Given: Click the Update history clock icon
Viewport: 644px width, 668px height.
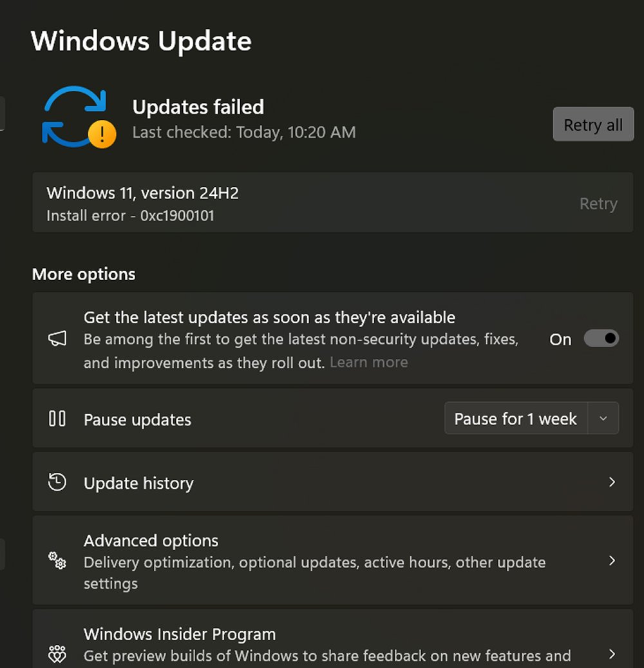Looking at the screenshot, I should click(57, 482).
